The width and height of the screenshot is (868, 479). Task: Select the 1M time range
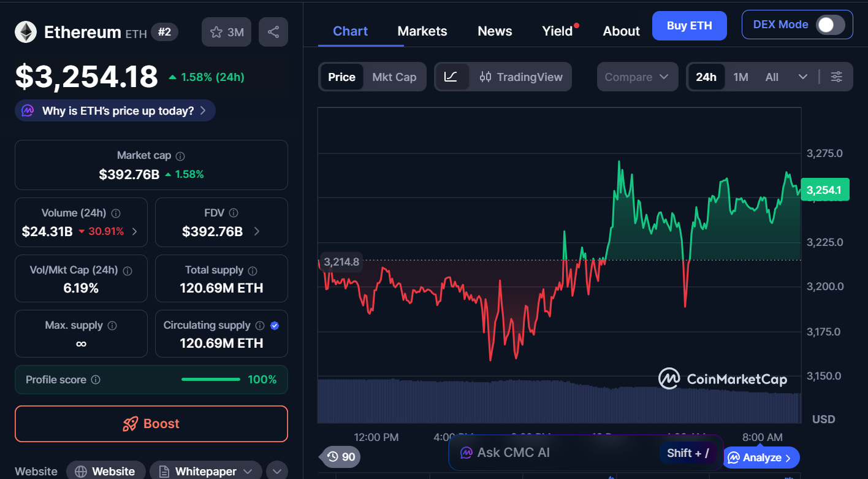click(x=740, y=77)
